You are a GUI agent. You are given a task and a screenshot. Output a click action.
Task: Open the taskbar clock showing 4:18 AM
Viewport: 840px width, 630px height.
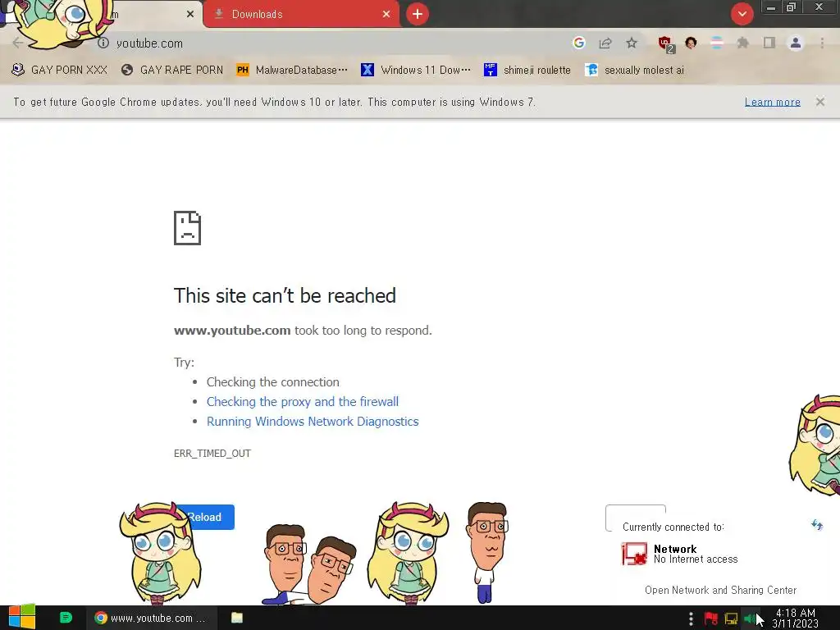(x=796, y=619)
